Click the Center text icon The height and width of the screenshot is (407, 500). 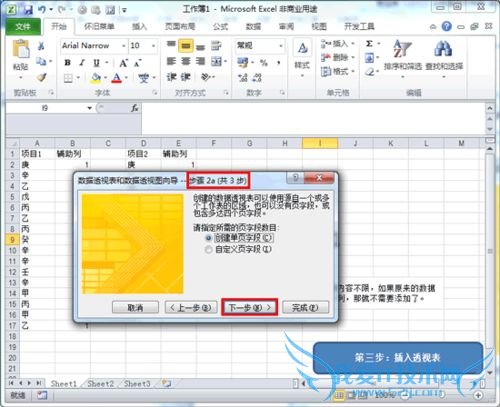pos(186,61)
